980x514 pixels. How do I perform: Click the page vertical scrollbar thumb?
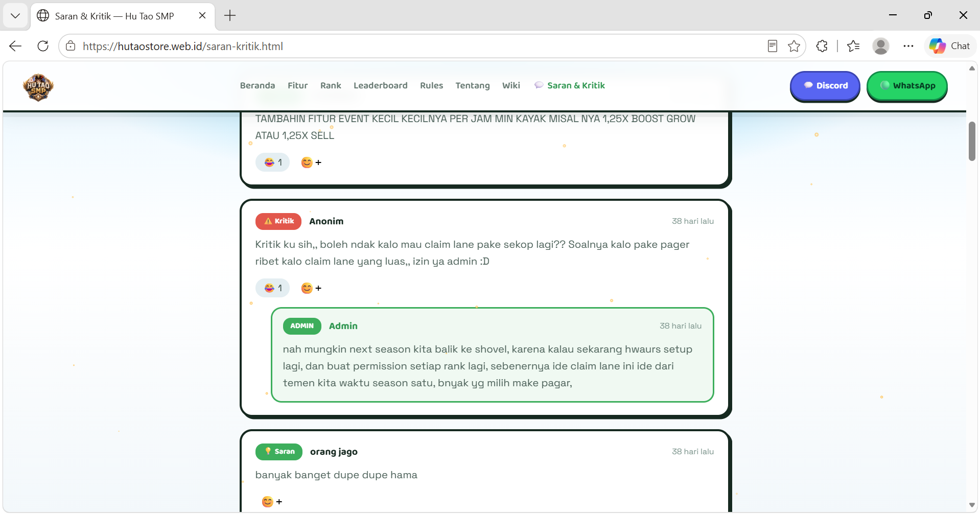tap(972, 142)
